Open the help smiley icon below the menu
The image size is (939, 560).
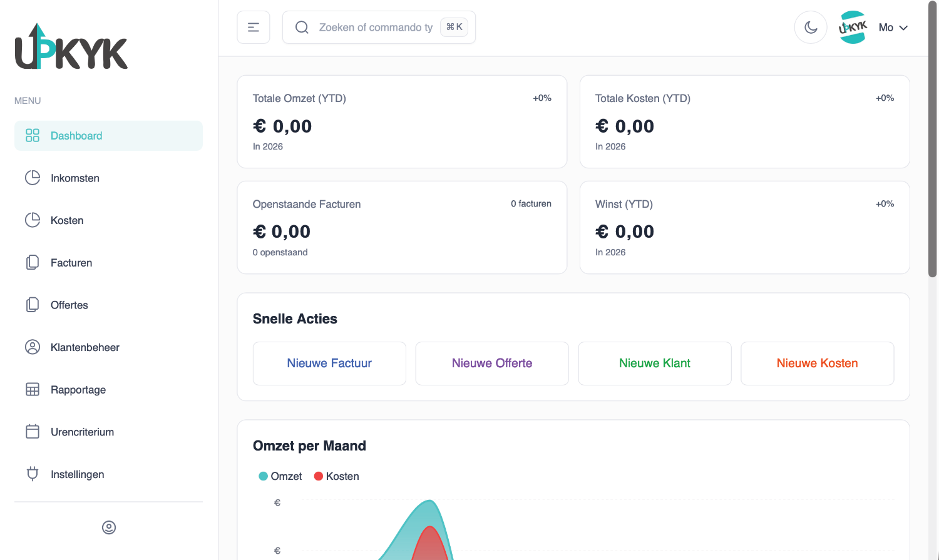point(108,527)
